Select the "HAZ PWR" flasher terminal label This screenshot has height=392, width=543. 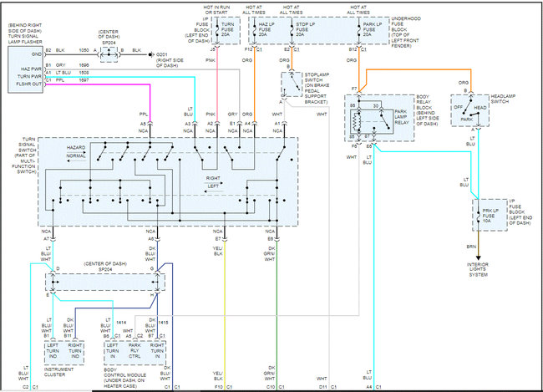tap(31, 69)
